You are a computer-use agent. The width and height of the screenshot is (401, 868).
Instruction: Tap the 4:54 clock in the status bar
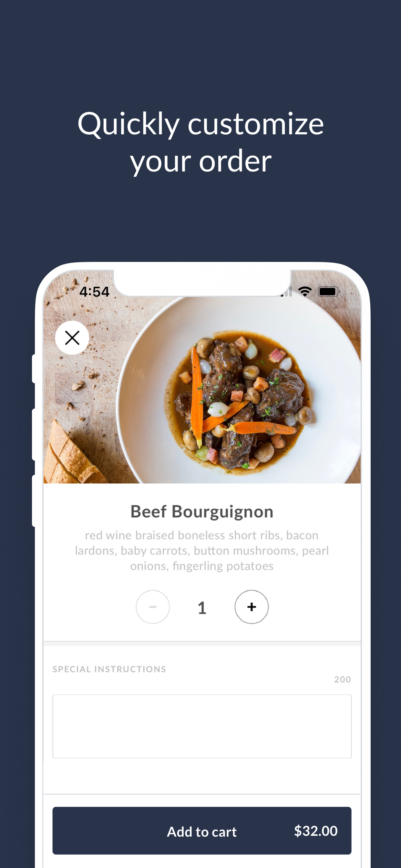pos(94,292)
